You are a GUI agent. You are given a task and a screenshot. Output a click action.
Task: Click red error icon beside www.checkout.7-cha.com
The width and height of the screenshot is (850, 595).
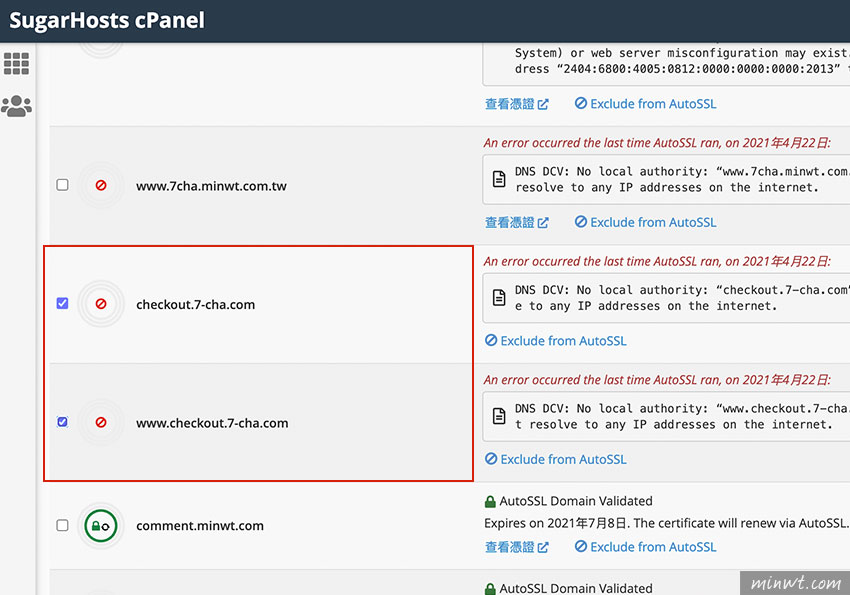101,422
